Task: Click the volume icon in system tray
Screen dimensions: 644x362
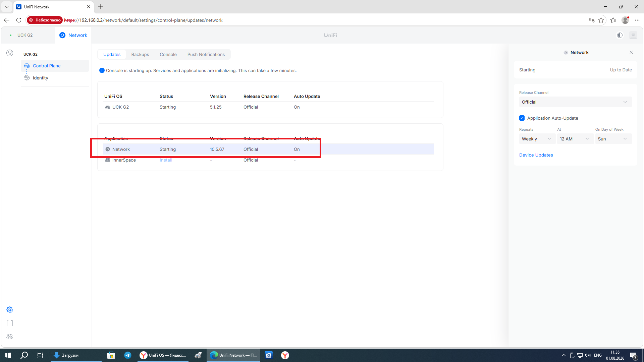Action: tap(588, 355)
